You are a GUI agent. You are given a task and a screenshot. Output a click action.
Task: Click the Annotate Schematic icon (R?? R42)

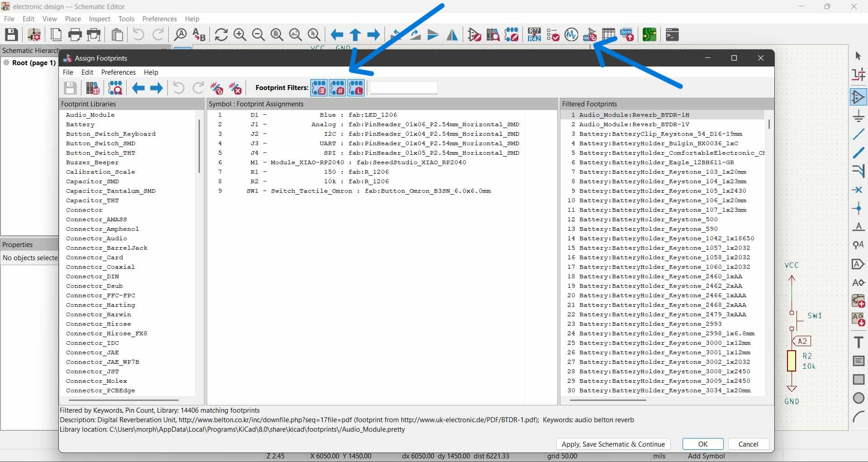point(534,34)
